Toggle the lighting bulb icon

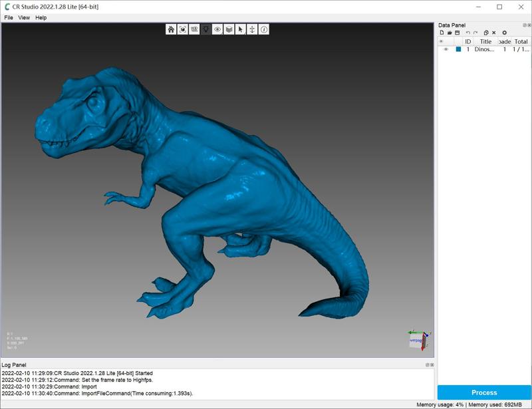[205, 29]
